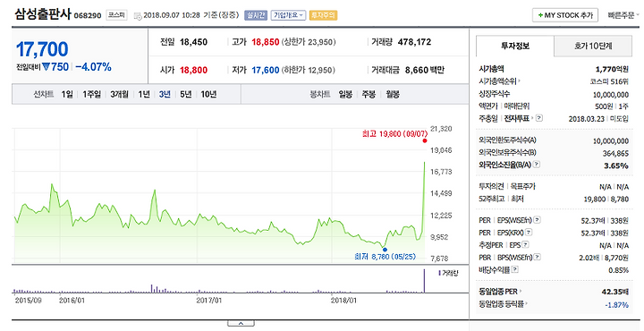
Task: Click the help icon beside 배당수익률
Action: tap(515, 270)
